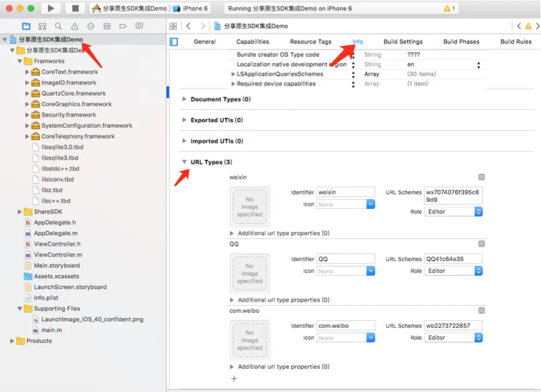
Task: Switch to the Build Settings tab
Action: 403,42
